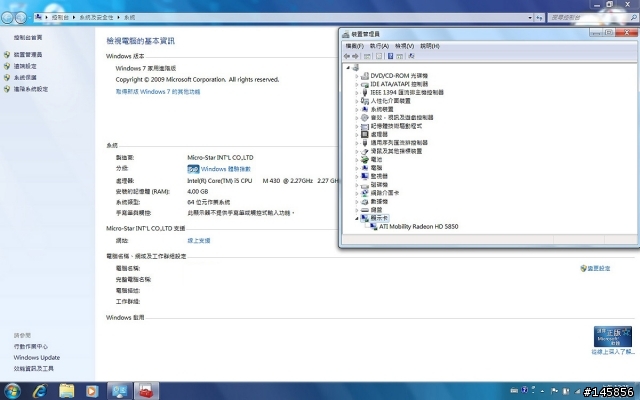This screenshot has width=640, height=400.
Task: Open Internet Explorer from the taskbar
Action: click(x=40, y=391)
